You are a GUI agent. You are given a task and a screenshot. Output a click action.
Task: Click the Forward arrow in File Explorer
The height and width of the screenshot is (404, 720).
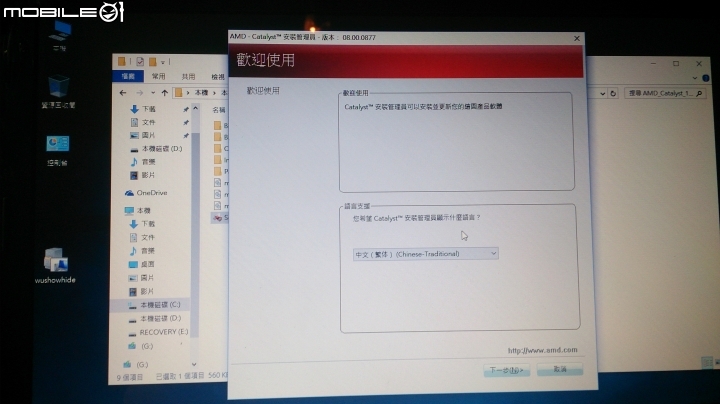tap(139, 93)
